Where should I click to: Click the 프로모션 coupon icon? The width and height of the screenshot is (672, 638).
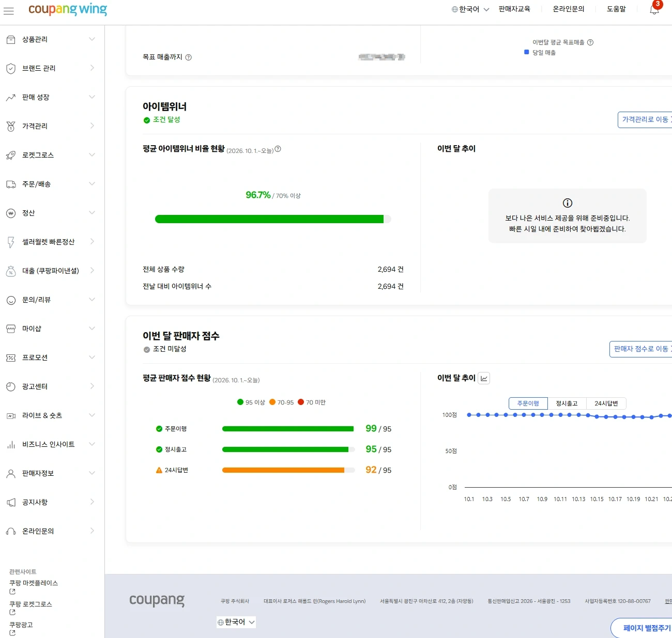point(11,357)
